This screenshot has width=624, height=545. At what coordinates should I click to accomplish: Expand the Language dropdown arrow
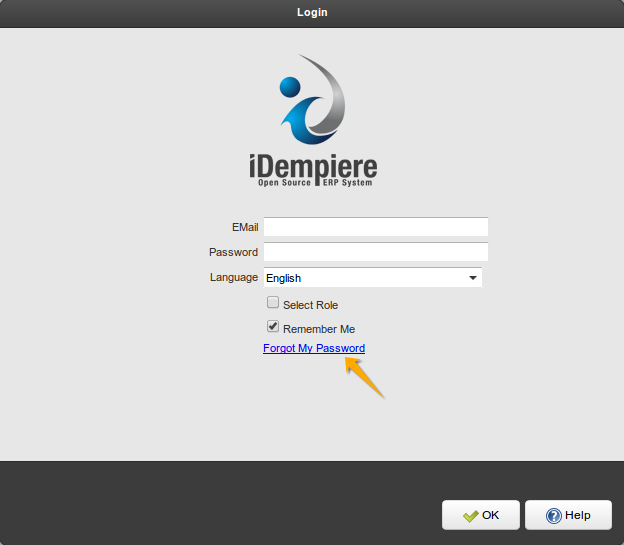click(473, 278)
